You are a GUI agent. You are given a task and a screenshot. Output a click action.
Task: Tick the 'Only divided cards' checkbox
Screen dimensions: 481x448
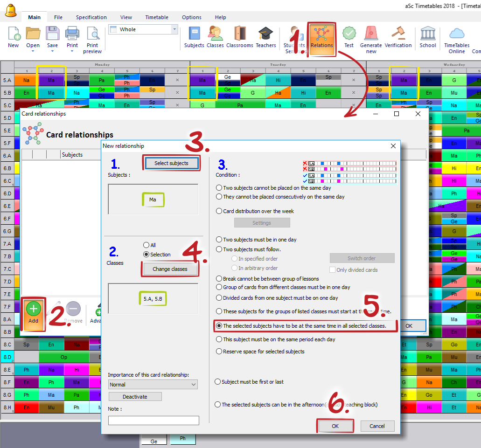(x=333, y=270)
